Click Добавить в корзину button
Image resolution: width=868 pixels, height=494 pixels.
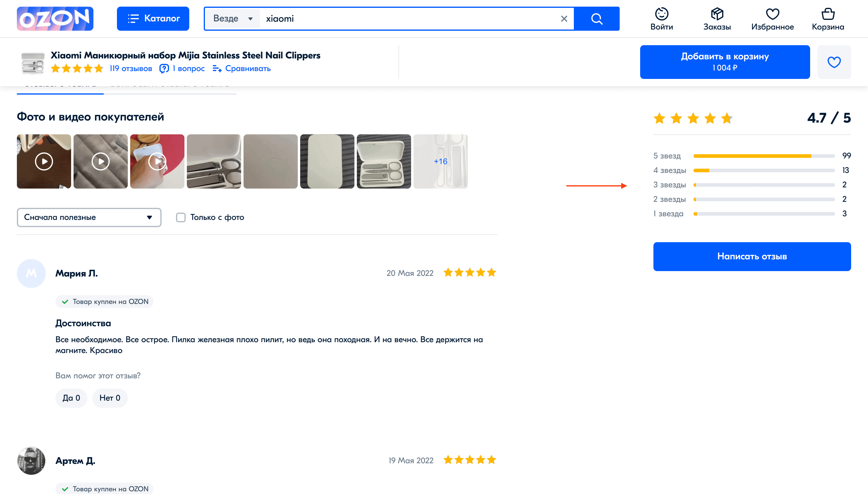[x=725, y=62]
